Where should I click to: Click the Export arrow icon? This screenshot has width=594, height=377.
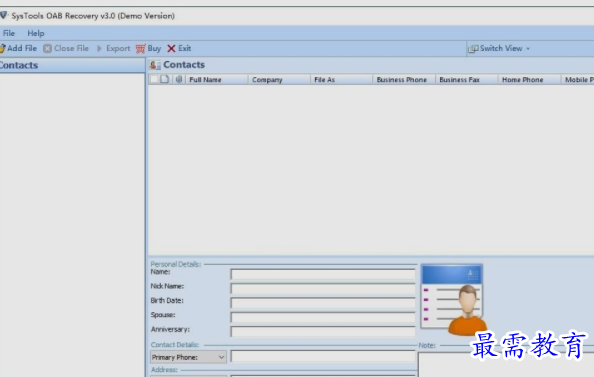pyautogui.click(x=99, y=48)
